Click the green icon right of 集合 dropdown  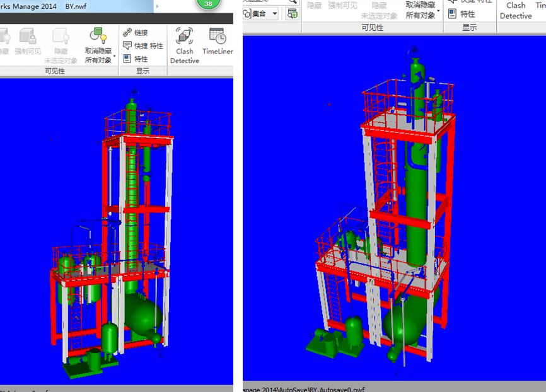[292, 13]
